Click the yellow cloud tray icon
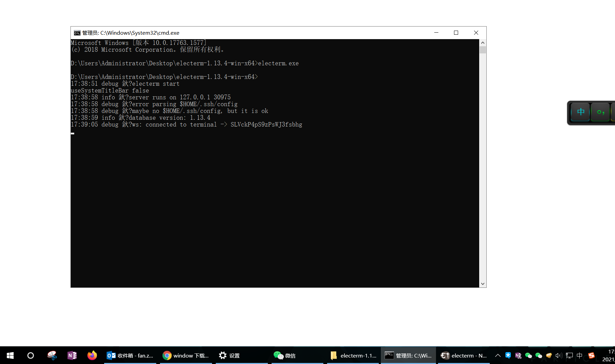The height and width of the screenshot is (364, 615). click(549, 355)
